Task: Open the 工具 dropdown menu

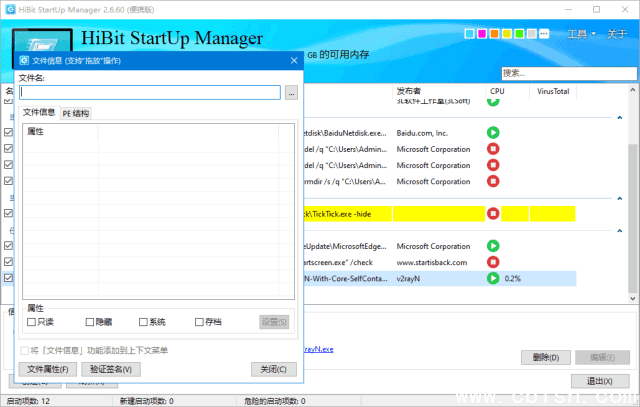Action: pyautogui.click(x=581, y=34)
